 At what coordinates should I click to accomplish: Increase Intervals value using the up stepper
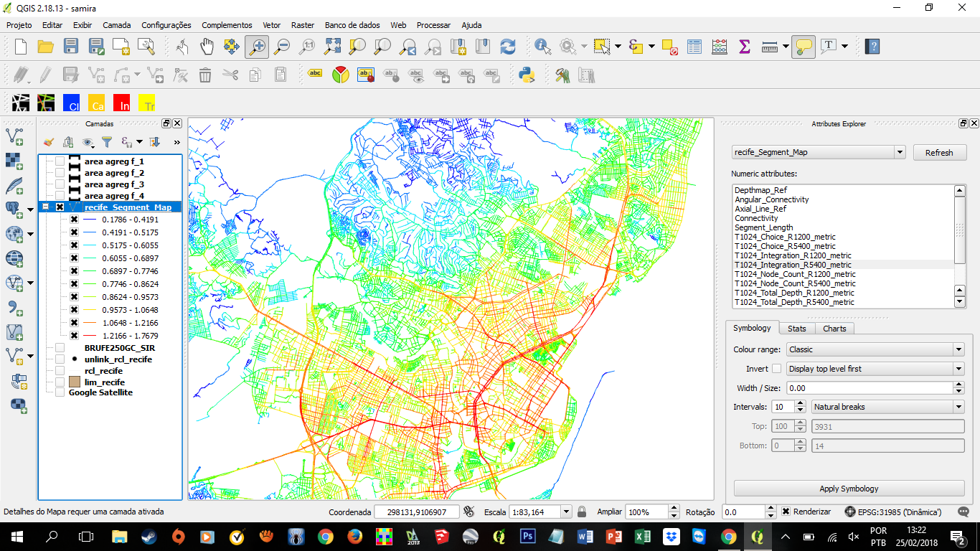tap(801, 403)
